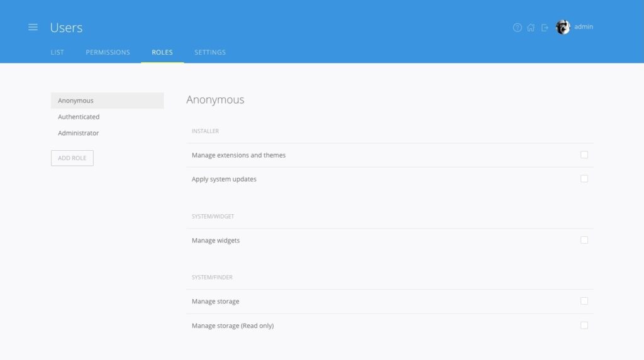Click the admin username link
Image resolution: width=644 pixels, height=360 pixels.
(584, 27)
